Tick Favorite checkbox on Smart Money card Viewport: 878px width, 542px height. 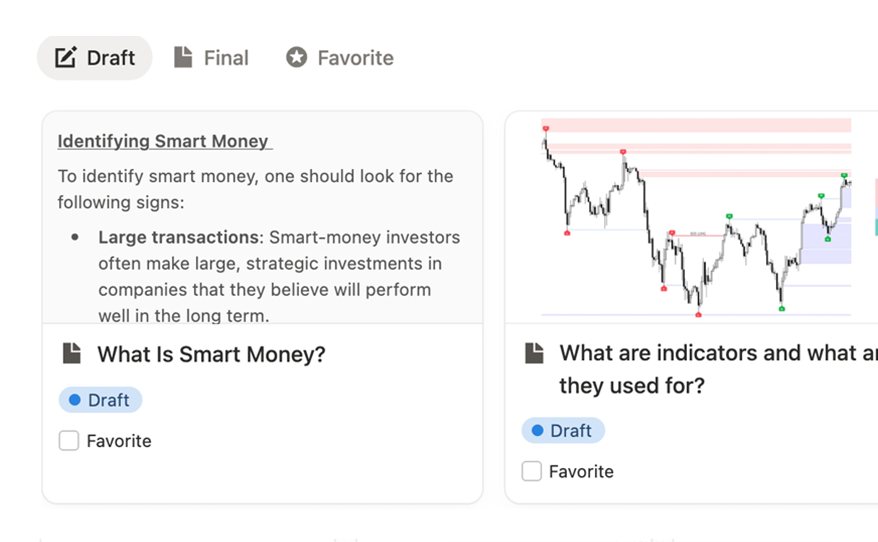(x=69, y=441)
